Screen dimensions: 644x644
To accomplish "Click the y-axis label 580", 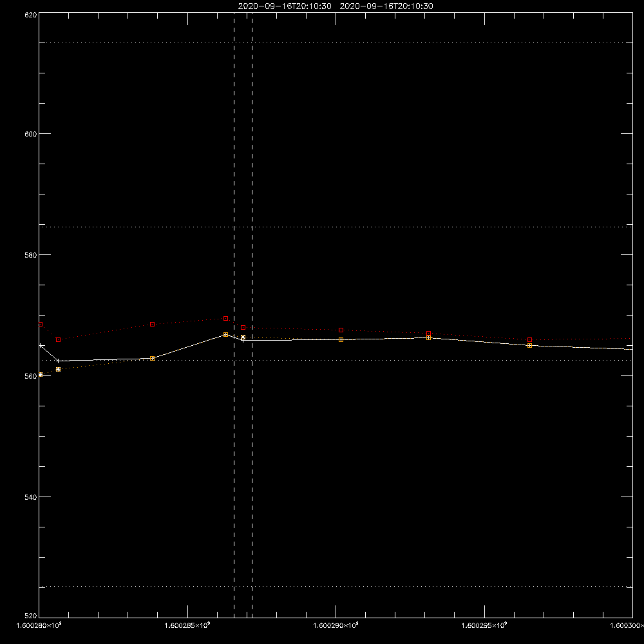I will pos(31,255).
